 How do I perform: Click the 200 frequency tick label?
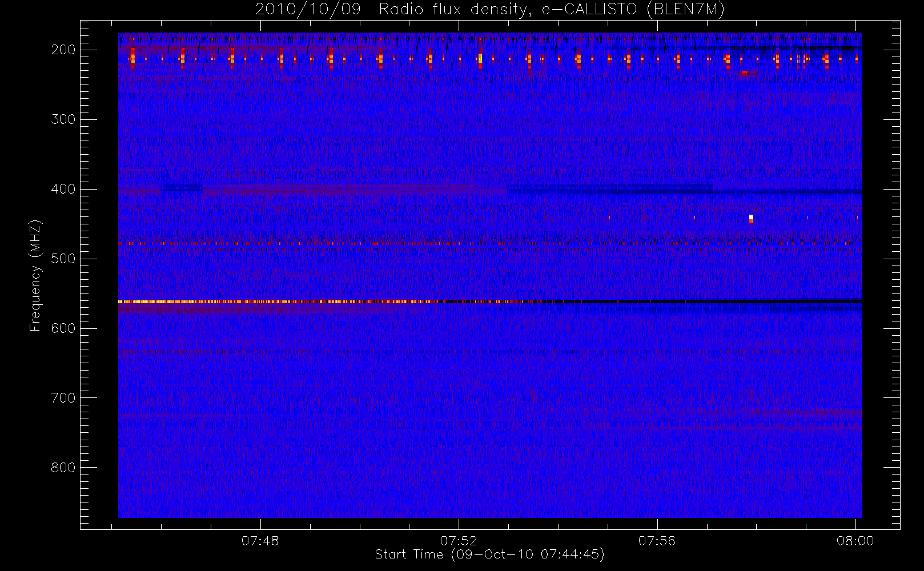[63, 50]
